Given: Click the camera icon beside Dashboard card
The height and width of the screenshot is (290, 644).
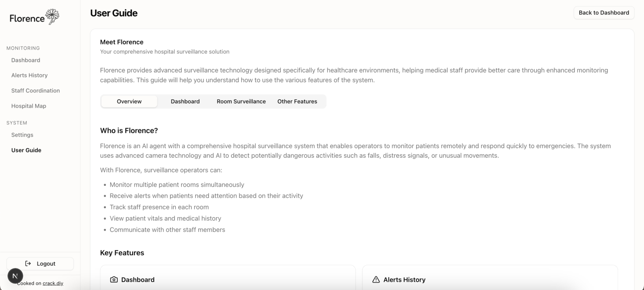Looking at the screenshot, I should coord(114,279).
